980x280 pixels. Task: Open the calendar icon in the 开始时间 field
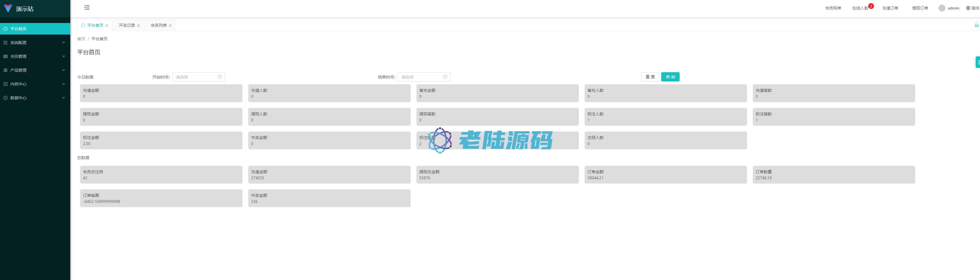pyautogui.click(x=219, y=77)
